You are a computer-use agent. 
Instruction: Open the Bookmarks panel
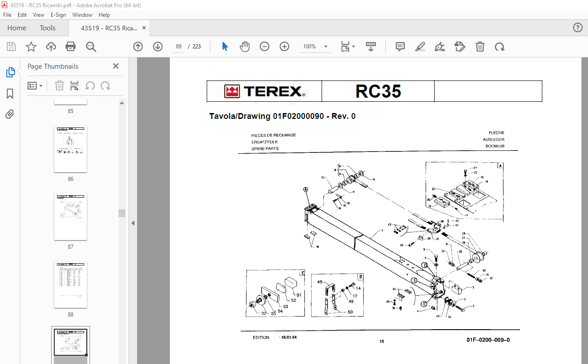pos(10,94)
